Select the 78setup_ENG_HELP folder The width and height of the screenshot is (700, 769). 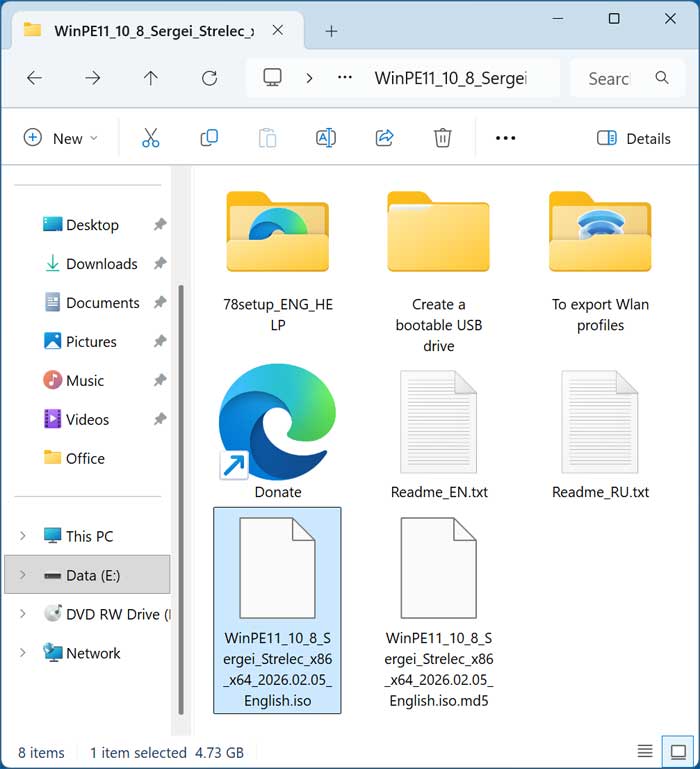pos(278,262)
